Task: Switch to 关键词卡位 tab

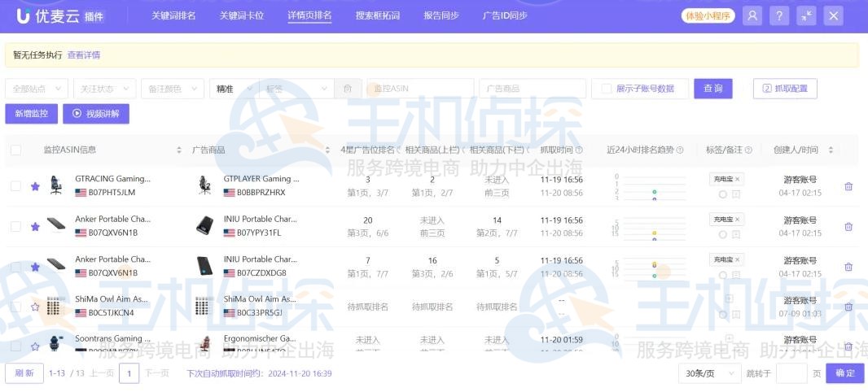Action: click(x=242, y=15)
